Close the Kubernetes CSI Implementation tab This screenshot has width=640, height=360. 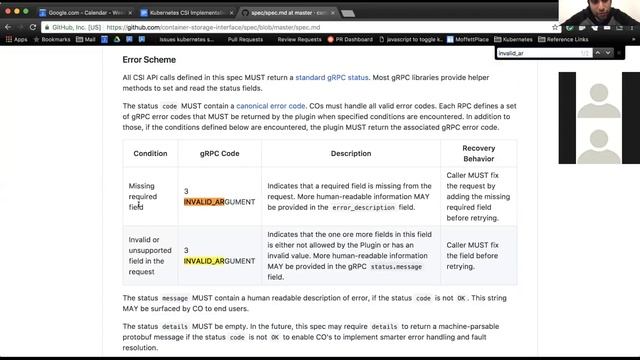pyautogui.click(x=231, y=13)
